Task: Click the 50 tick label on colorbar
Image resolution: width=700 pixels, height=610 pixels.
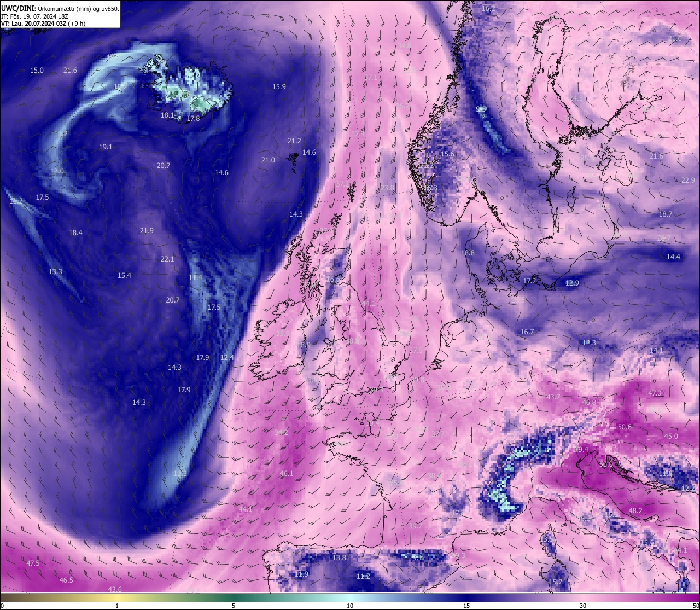Action: click(696, 606)
